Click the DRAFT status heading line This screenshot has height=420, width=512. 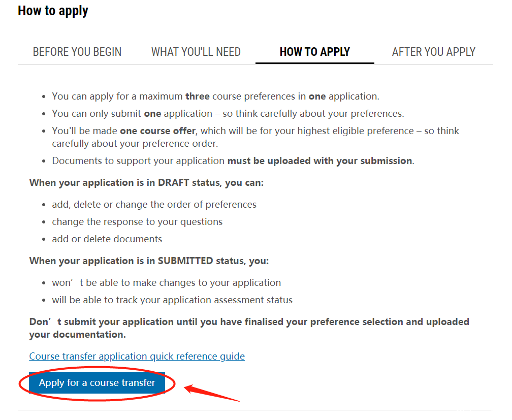tap(146, 182)
